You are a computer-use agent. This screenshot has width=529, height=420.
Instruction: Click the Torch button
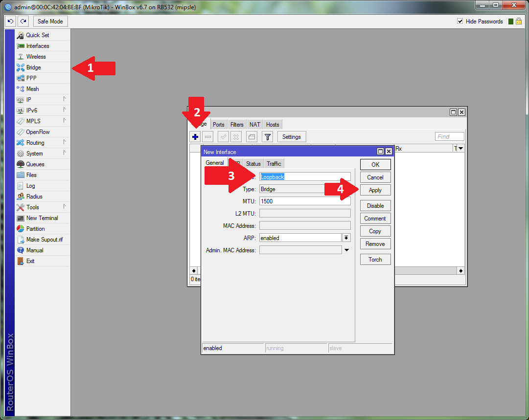pyautogui.click(x=375, y=260)
